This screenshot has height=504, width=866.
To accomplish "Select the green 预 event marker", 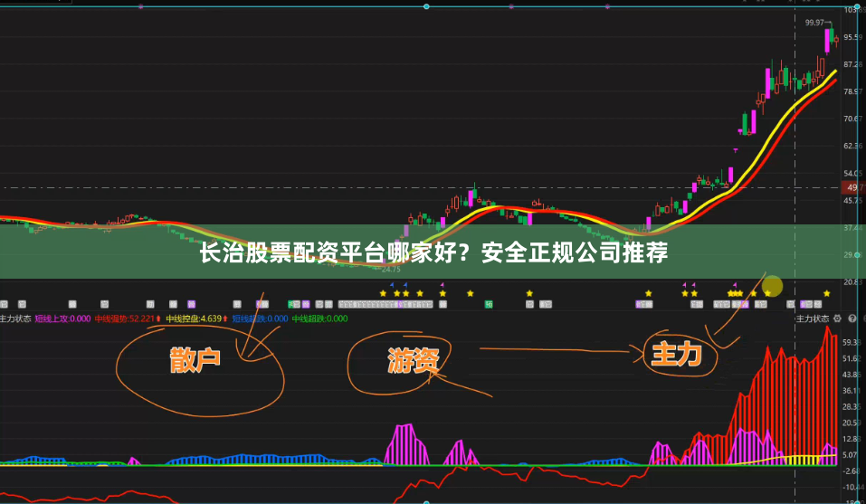I will pyautogui.click(x=489, y=304).
